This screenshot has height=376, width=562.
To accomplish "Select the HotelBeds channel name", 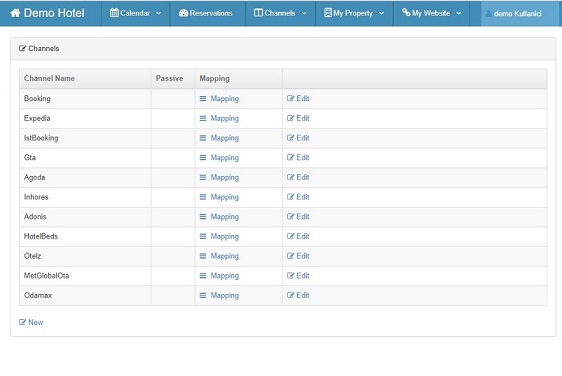I will (x=41, y=236).
